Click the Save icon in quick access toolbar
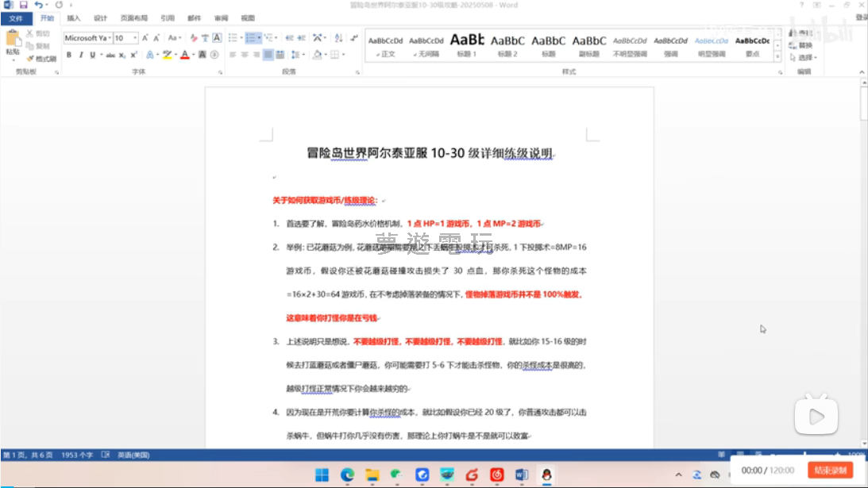The image size is (868, 488). 23,5
